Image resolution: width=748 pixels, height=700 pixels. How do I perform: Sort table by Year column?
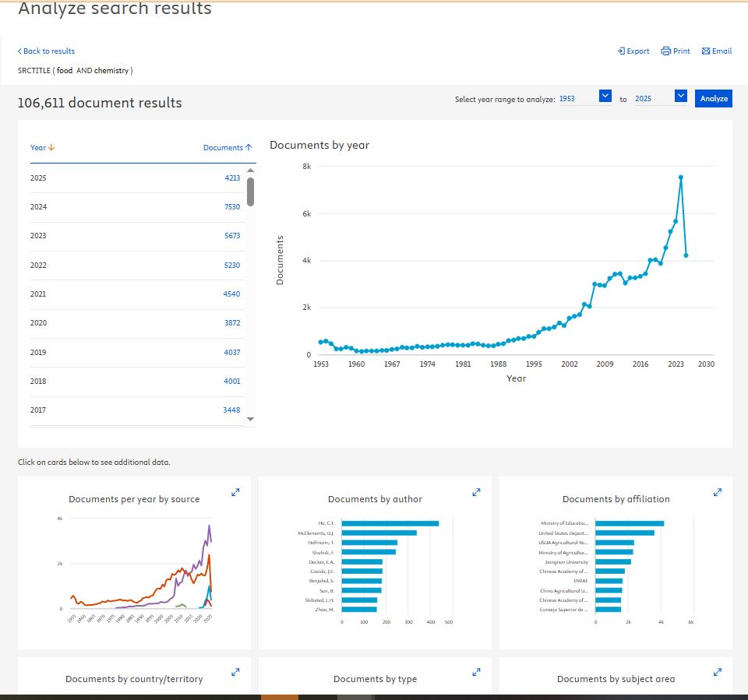coord(43,148)
